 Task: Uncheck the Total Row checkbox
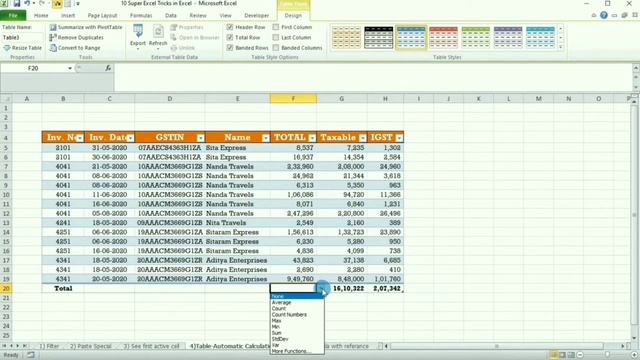coord(230,38)
